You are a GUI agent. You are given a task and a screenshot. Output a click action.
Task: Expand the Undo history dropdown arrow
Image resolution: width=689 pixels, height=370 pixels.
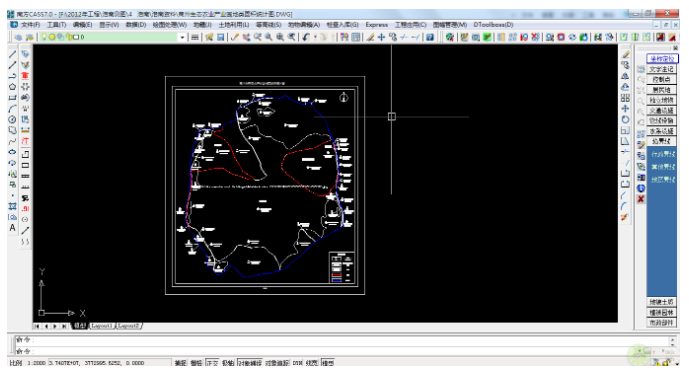[x=315, y=37]
